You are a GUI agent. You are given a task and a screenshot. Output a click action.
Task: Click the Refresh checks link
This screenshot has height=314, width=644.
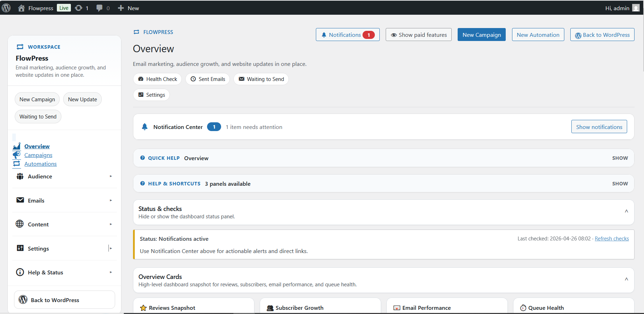[x=611, y=239]
